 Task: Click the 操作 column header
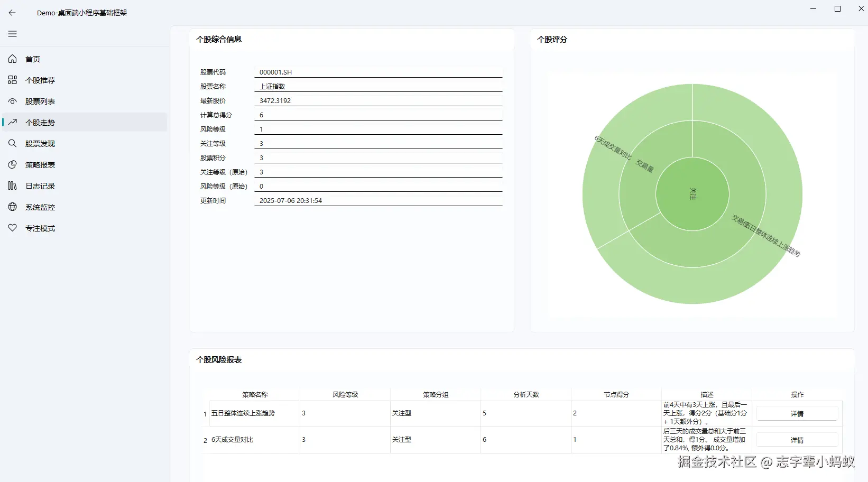tap(797, 394)
